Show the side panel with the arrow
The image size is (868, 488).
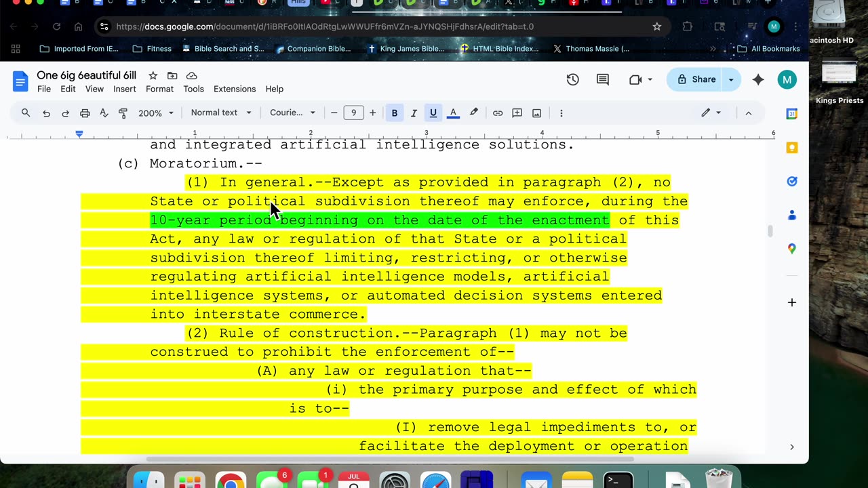[791, 447]
